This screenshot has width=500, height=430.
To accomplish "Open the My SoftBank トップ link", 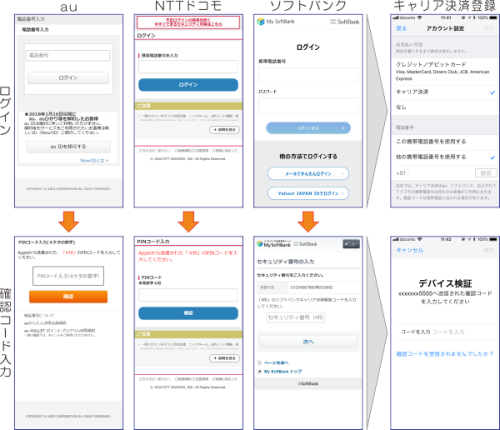I will [x=283, y=371].
